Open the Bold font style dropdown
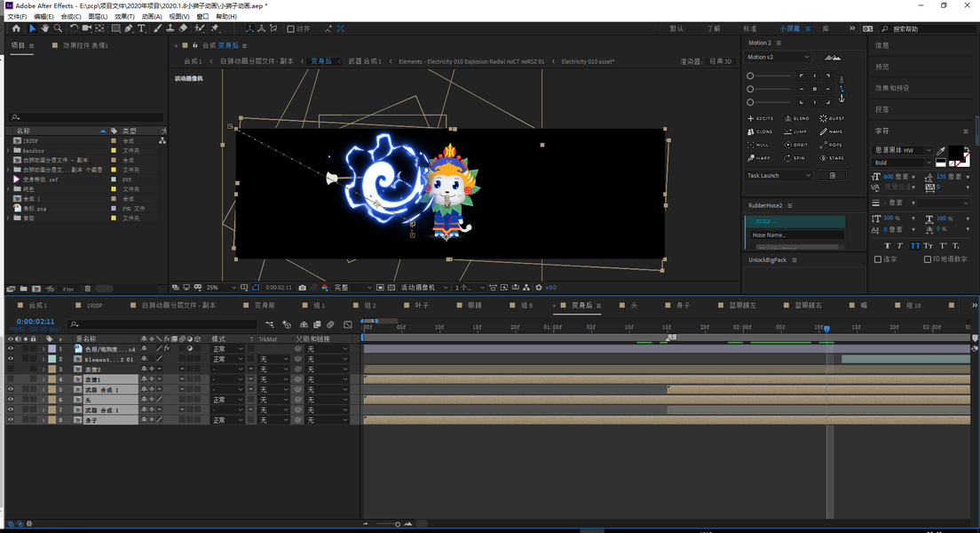The width and height of the screenshot is (980, 533). click(x=901, y=163)
